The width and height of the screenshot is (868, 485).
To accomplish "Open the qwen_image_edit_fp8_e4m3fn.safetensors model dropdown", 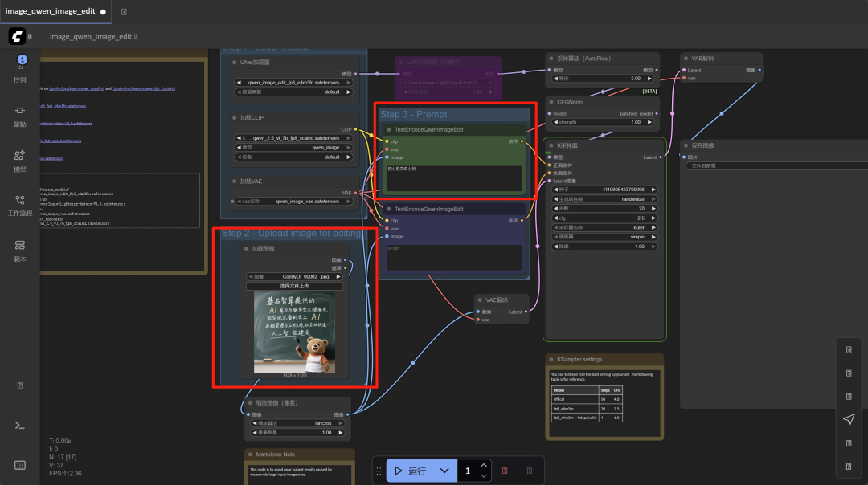I will pyautogui.click(x=294, y=83).
